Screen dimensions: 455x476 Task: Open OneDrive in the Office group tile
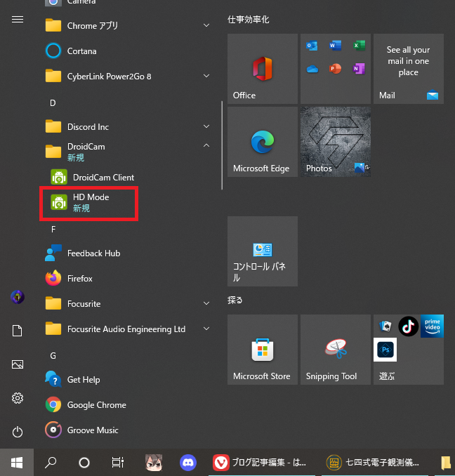312,70
